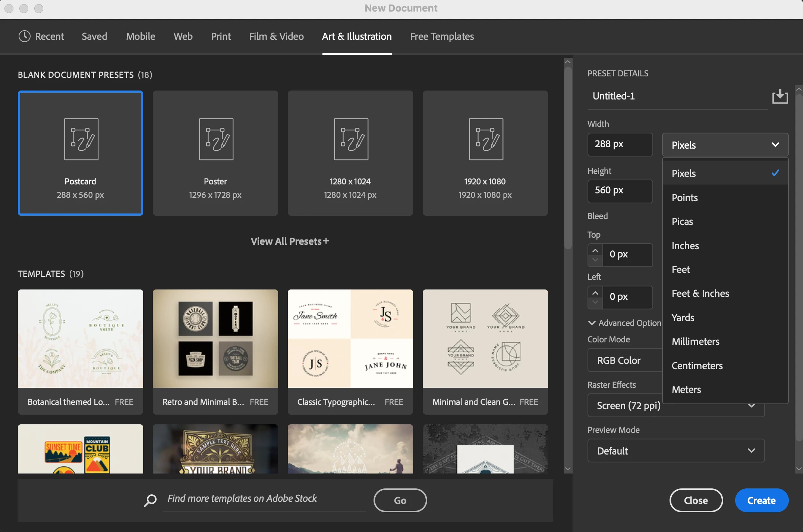Click View All Presets link
This screenshot has height=532, width=803.
[290, 241]
